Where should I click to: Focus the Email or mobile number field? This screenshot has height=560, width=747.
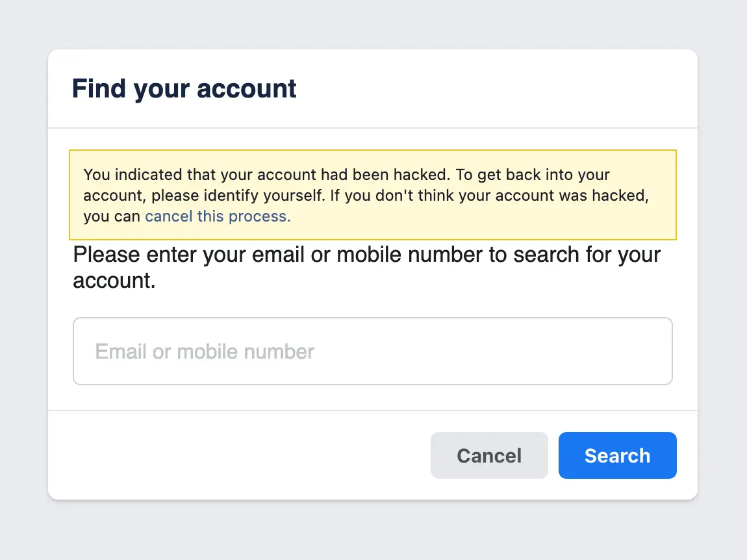[372, 351]
